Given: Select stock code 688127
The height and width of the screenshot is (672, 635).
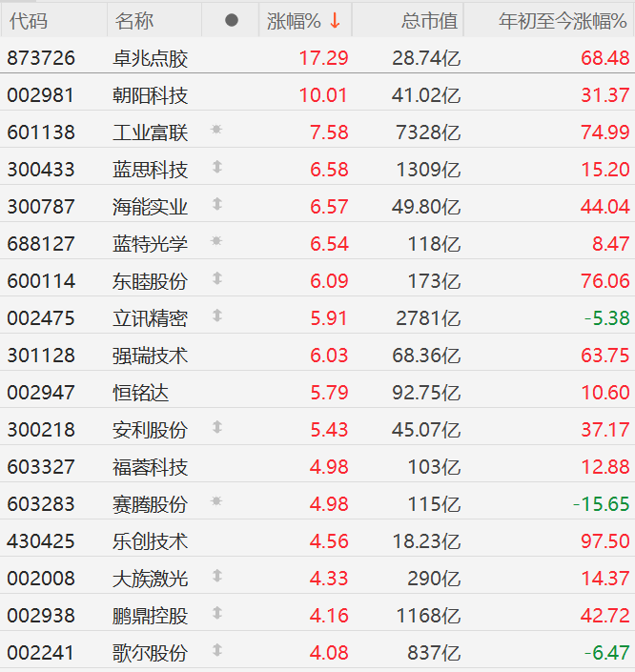Looking at the screenshot, I should pyautogui.click(x=41, y=244).
